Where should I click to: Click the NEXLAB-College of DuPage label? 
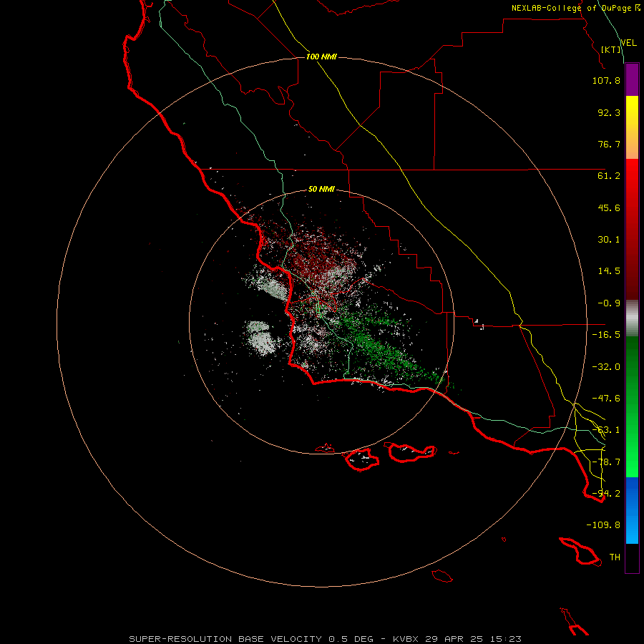[x=572, y=8]
